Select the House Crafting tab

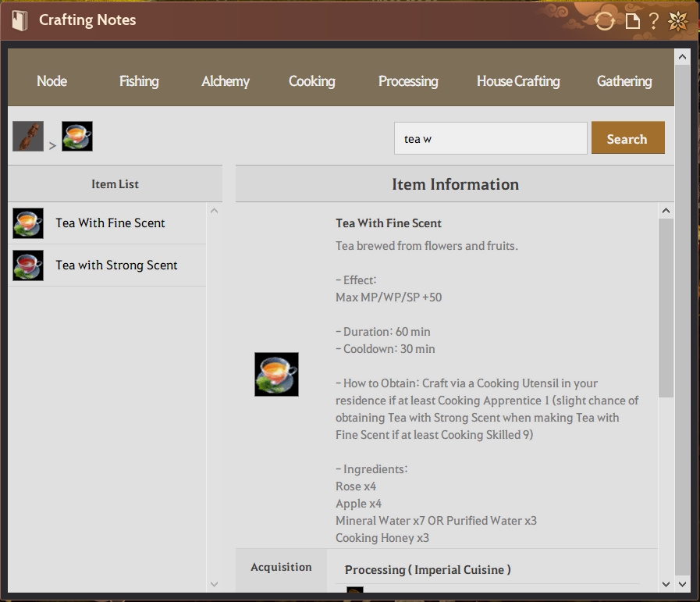point(518,81)
